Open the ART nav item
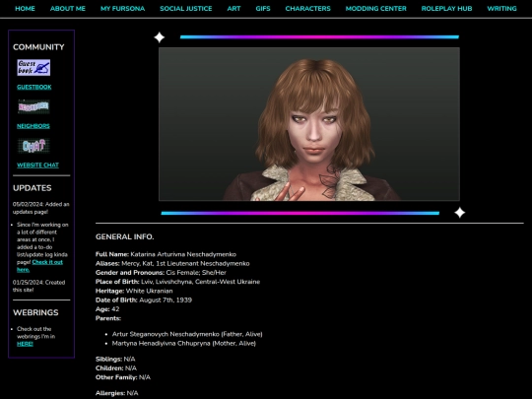This screenshot has width=532, height=399. pos(233,9)
